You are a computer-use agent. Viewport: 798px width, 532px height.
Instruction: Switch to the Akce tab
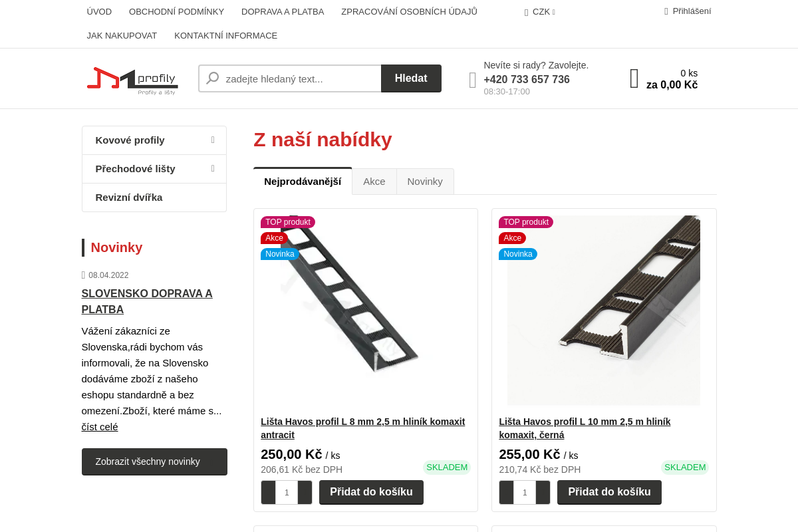[x=374, y=182]
